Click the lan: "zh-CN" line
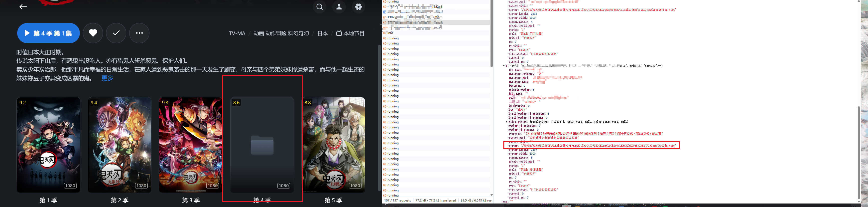This screenshot has width=868, height=207. (x=517, y=110)
